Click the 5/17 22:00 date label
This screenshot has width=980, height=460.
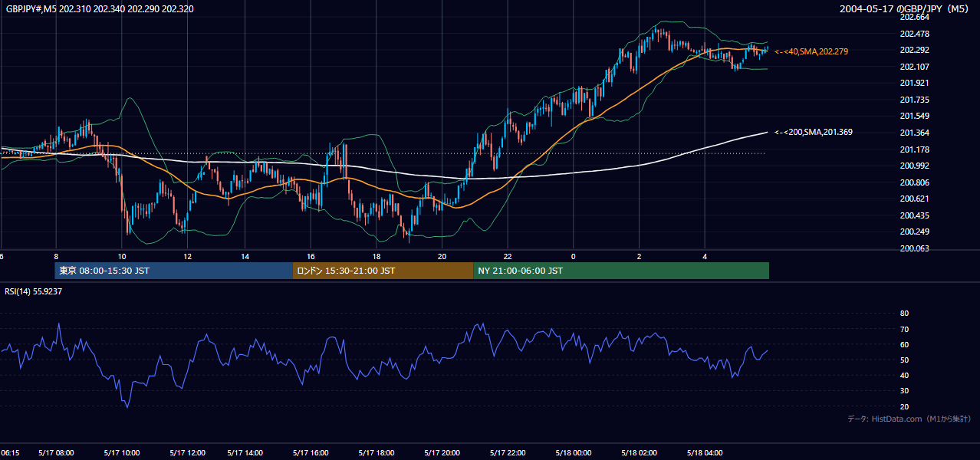point(508,453)
